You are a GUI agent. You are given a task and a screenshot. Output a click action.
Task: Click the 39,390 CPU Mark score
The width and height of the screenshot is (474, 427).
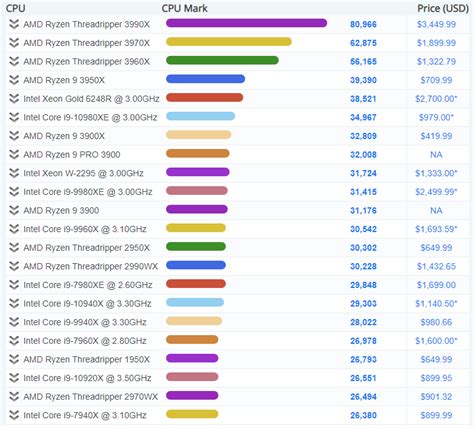363,80
